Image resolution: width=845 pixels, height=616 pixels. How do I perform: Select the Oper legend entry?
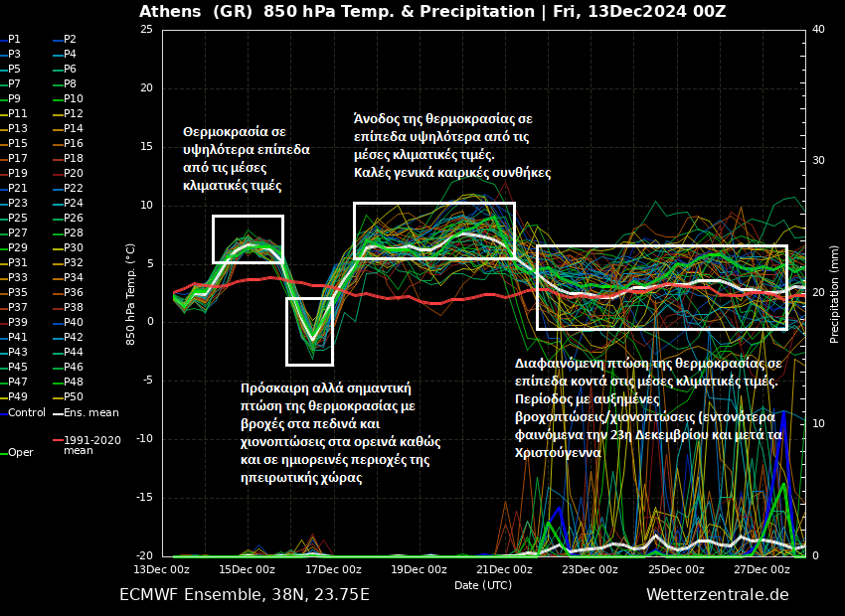[x=17, y=453]
